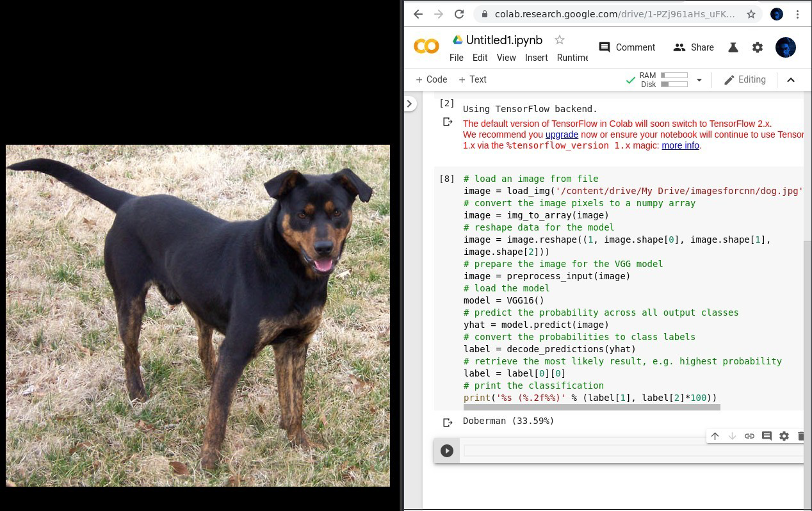Open the File menu
Image resolution: width=812 pixels, height=511 pixels.
(457, 58)
